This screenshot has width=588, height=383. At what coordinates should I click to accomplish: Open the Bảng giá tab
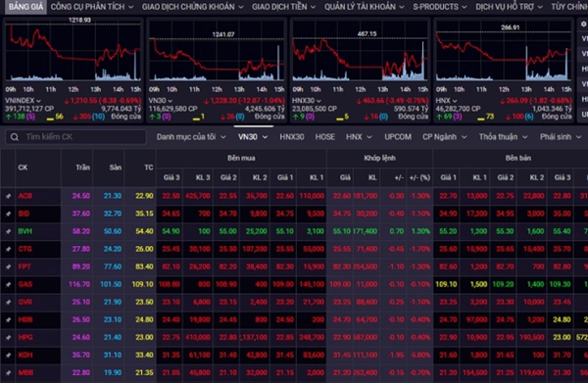tap(25, 7)
